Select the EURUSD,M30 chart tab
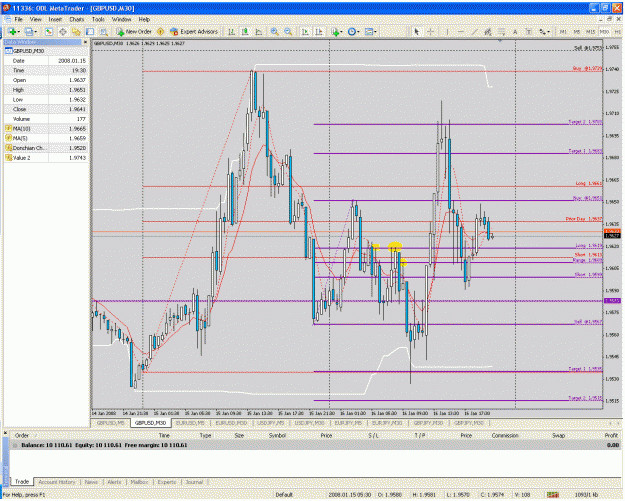625x501 pixels. (x=231, y=423)
